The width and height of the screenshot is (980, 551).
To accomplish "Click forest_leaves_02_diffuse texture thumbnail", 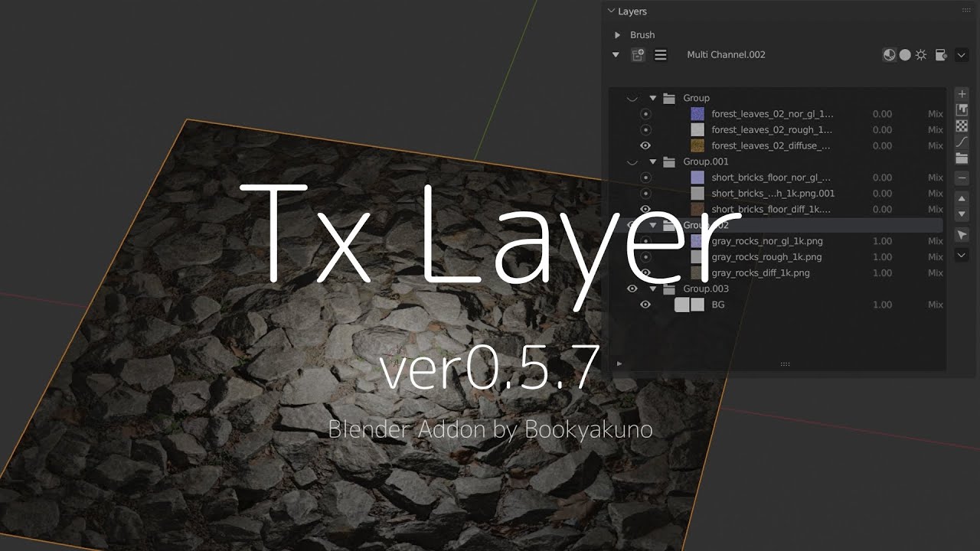I will tap(697, 145).
